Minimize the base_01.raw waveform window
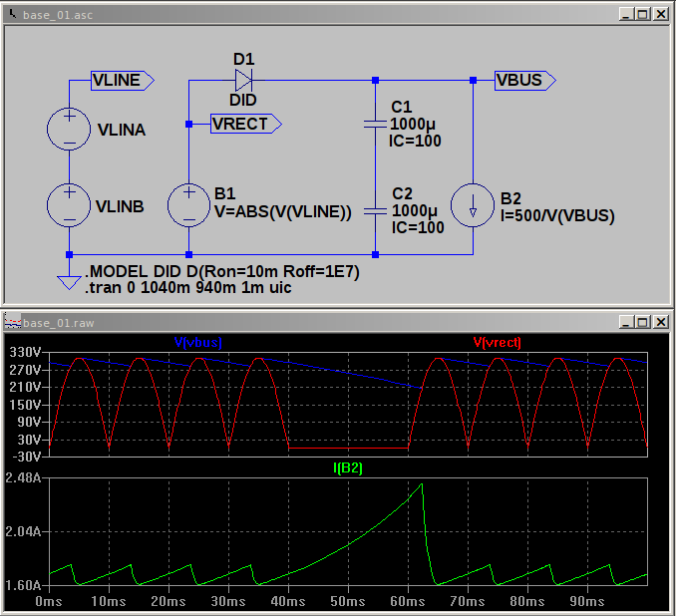 pyautogui.click(x=626, y=322)
